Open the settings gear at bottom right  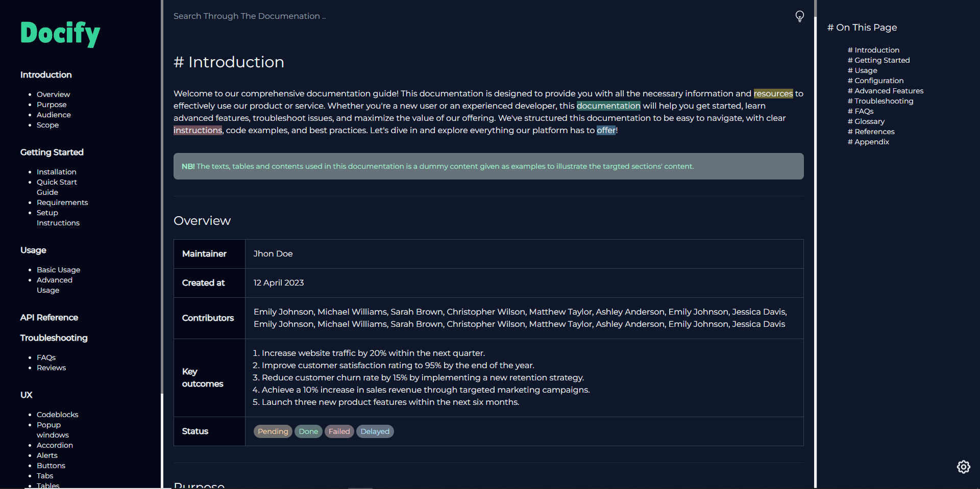(x=963, y=467)
